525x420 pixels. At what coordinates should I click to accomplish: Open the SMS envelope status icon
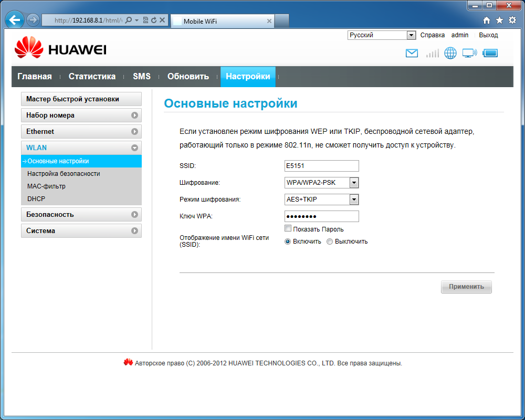(x=412, y=53)
